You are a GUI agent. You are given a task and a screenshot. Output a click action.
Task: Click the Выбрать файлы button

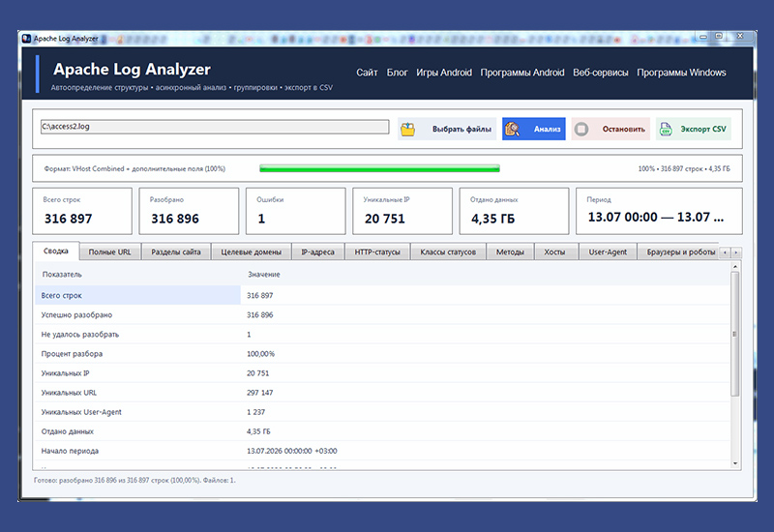click(447, 129)
